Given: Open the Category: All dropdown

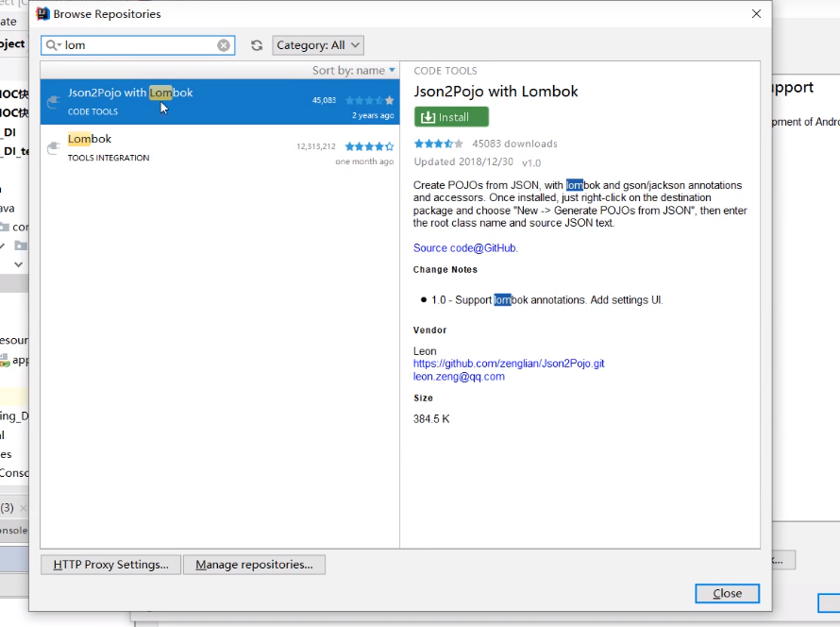Looking at the screenshot, I should 318,45.
